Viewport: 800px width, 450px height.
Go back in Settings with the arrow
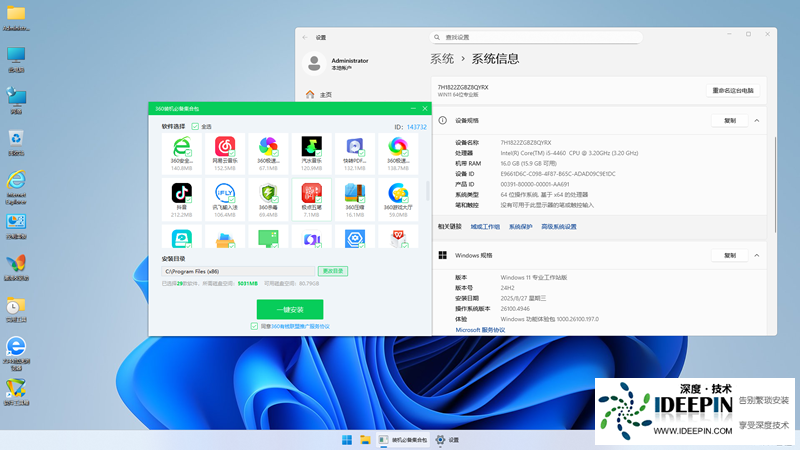pos(305,37)
